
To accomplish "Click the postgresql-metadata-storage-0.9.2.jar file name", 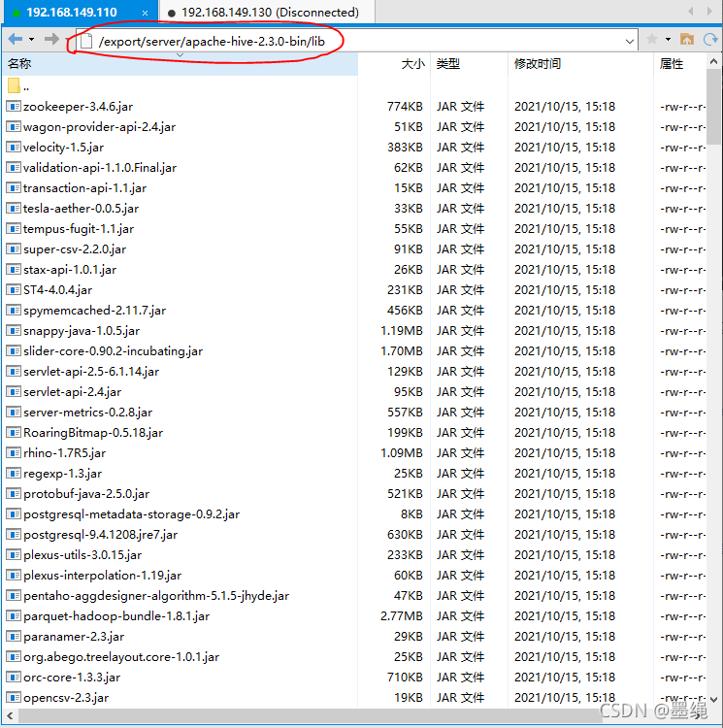I will tap(131, 514).
